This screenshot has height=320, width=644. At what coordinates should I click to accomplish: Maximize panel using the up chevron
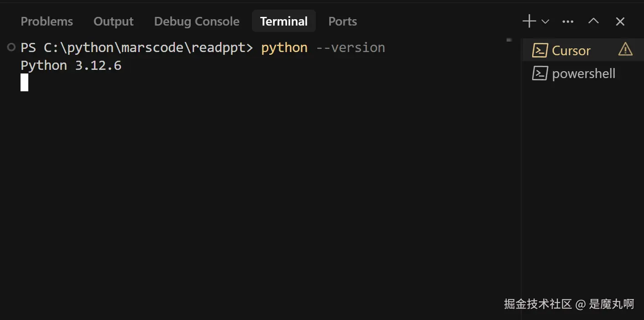[593, 21]
